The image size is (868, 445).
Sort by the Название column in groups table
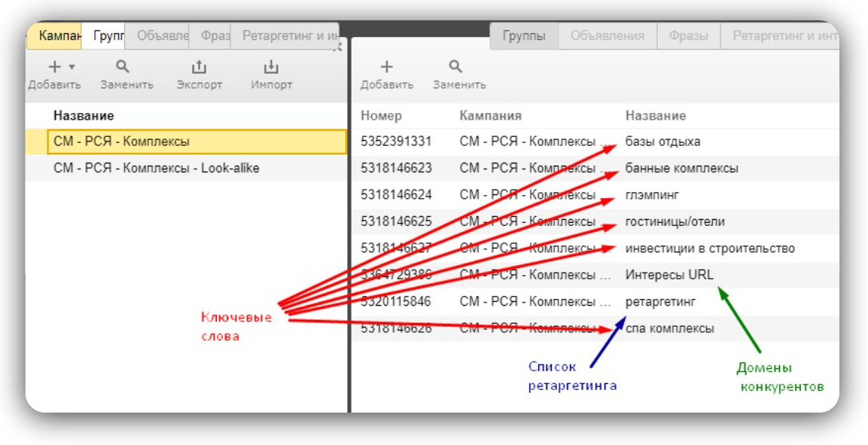pyautogui.click(x=656, y=116)
